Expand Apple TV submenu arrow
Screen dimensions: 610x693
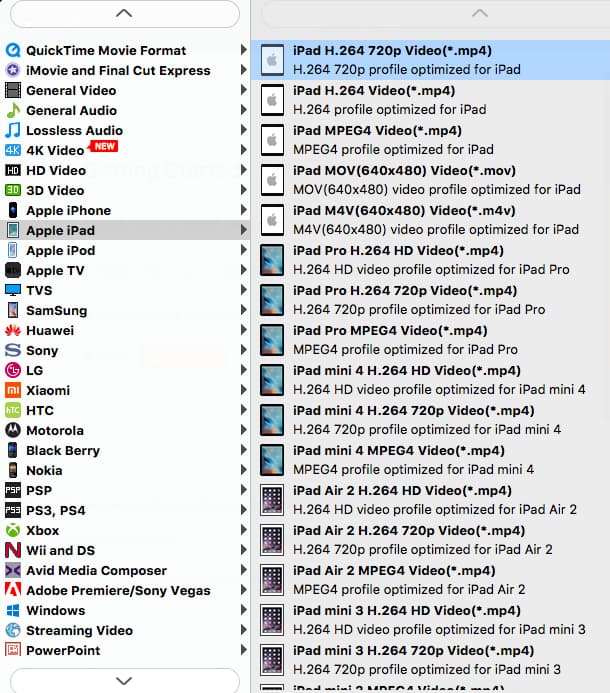coord(243,270)
